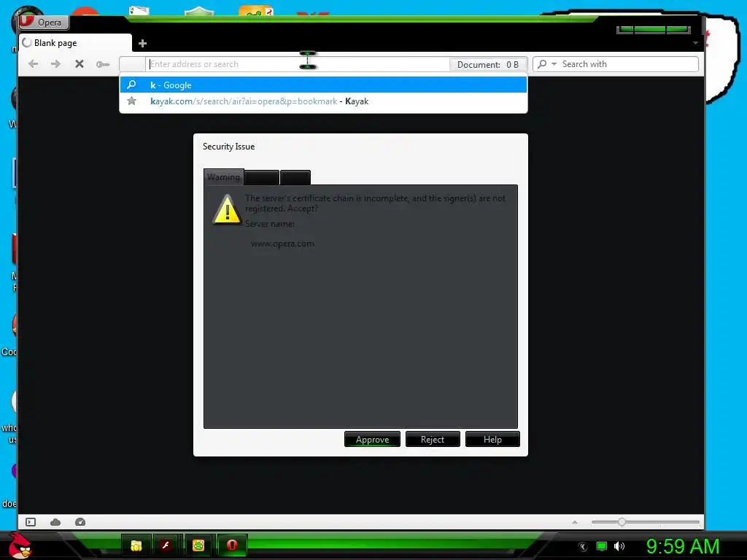Toggle the panels icon in status bar

(31, 522)
